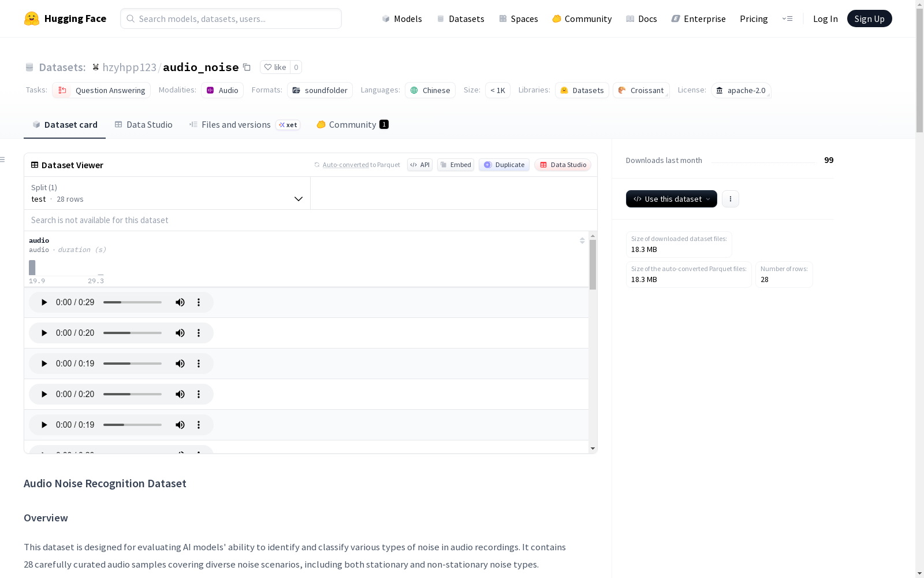Focus the search models input field

tap(231, 18)
